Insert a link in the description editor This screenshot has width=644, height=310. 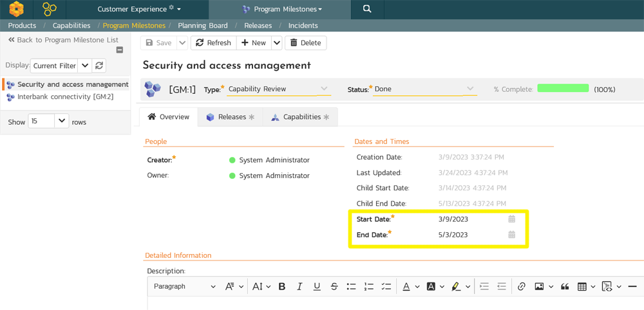(522, 287)
